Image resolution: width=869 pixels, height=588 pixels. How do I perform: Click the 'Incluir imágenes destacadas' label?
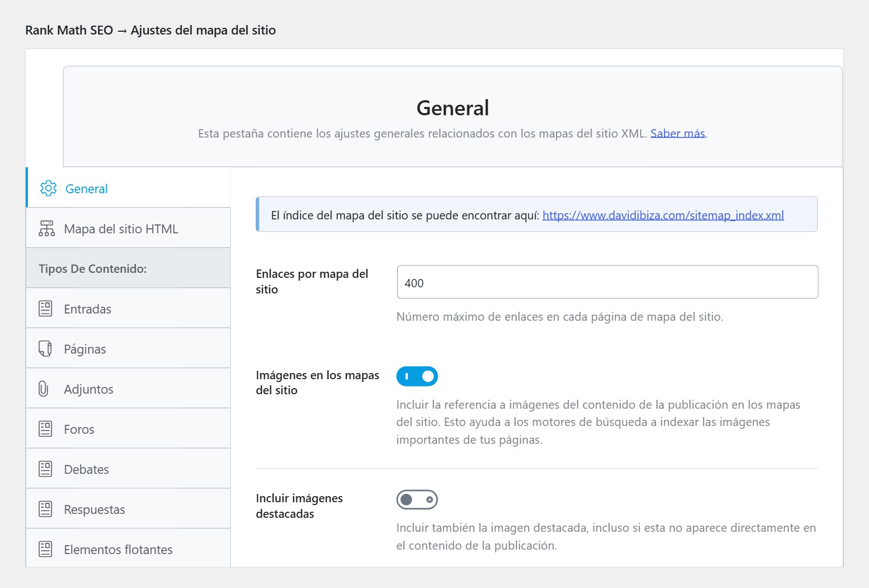click(x=300, y=506)
